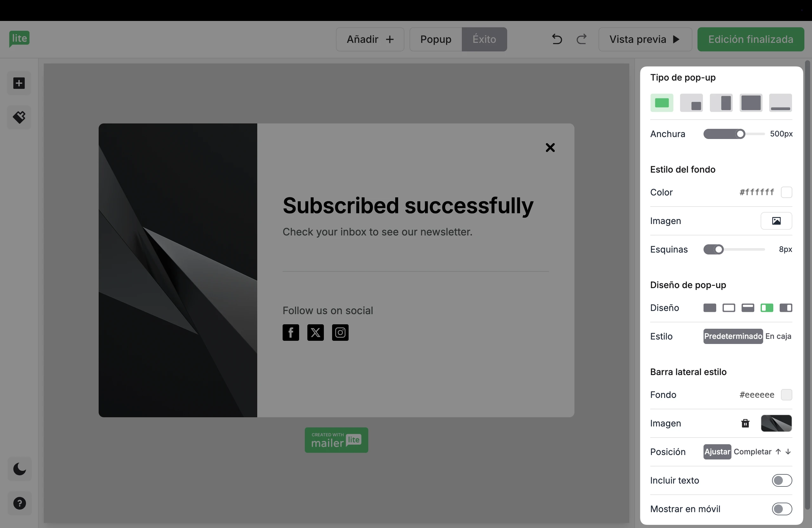This screenshot has height=528, width=812.
Task: Click the Facebook social icon
Action: [x=291, y=333]
